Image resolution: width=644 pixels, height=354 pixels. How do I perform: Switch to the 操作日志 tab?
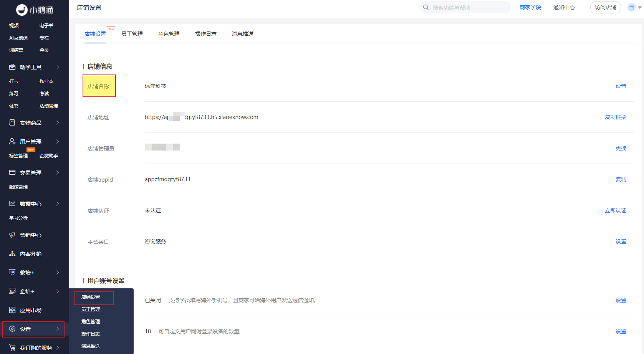pyautogui.click(x=206, y=34)
